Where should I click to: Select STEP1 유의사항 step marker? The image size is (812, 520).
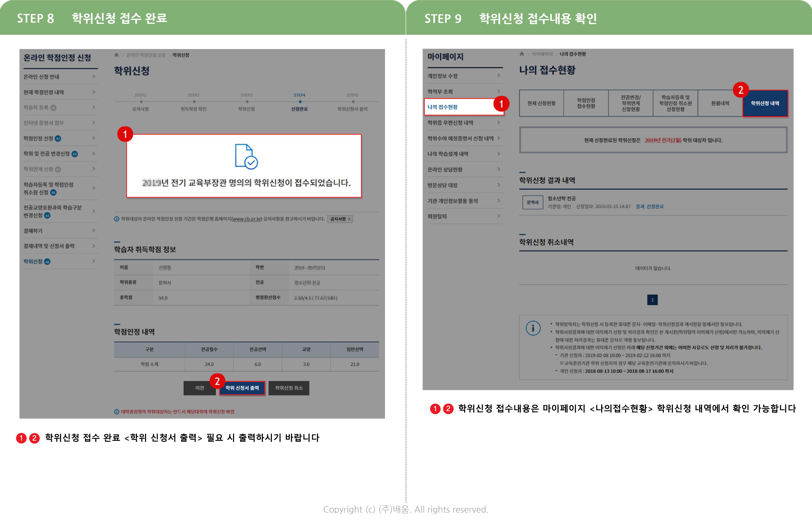point(141,102)
